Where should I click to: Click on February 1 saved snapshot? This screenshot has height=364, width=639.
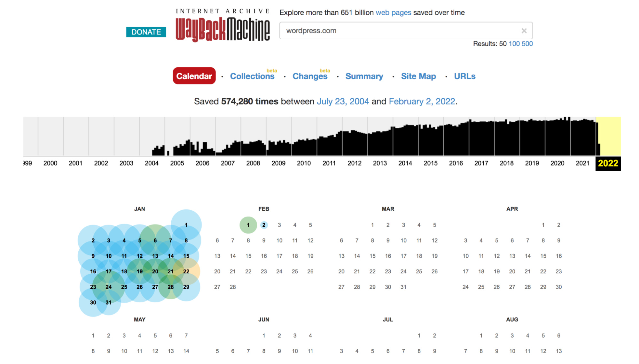[247, 224]
